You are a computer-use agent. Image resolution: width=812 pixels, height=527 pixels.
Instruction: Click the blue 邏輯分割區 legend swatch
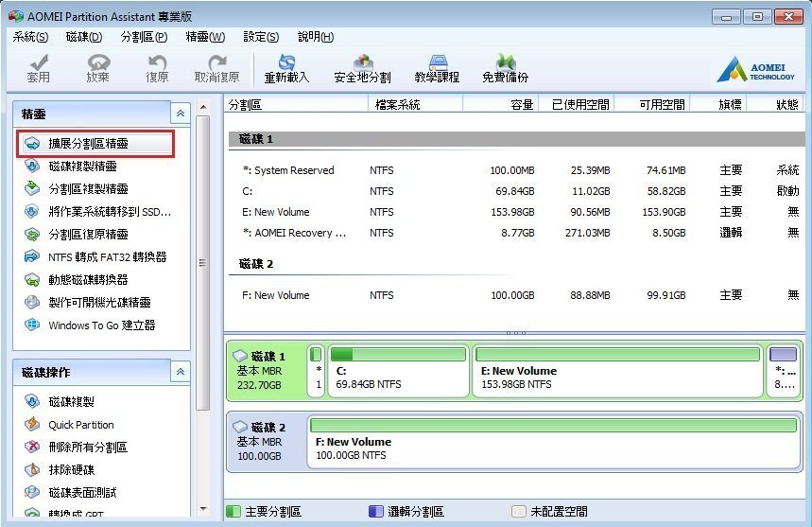pos(375,512)
